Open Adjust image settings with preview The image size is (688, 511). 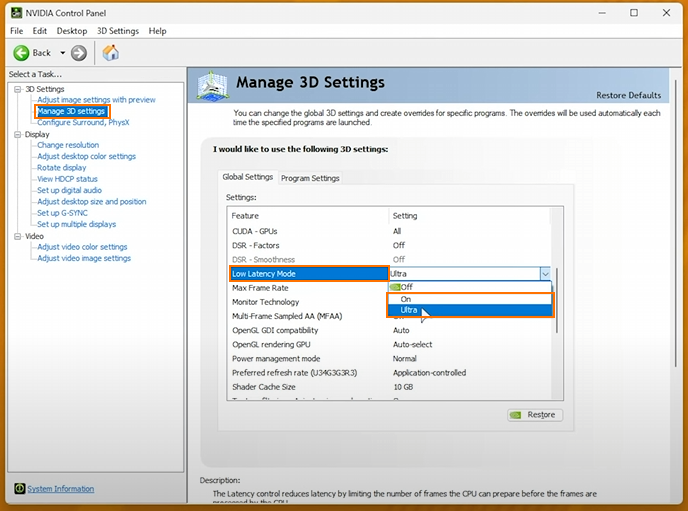pyautogui.click(x=96, y=100)
